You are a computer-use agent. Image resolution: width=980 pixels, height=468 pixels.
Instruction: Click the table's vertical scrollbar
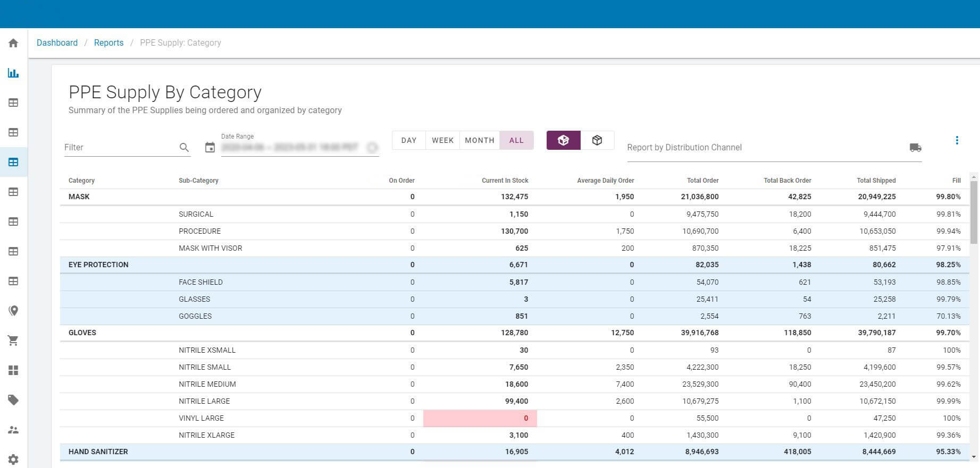pyautogui.click(x=974, y=212)
